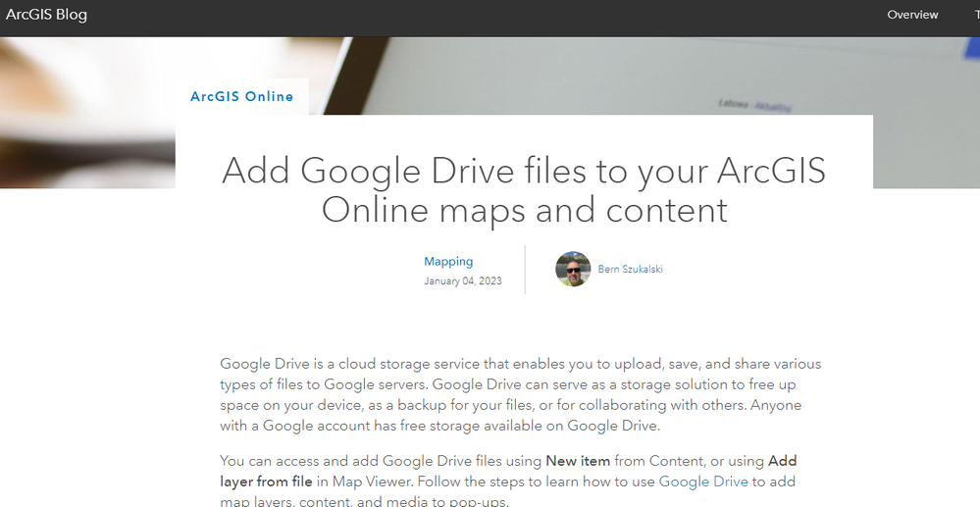Image resolution: width=980 pixels, height=507 pixels.
Task: Click the vertical divider beside the author photo
Action: 525,269
